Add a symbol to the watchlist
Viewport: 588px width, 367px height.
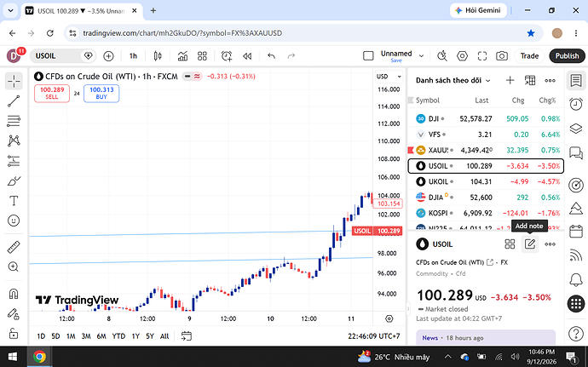(510, 80)
